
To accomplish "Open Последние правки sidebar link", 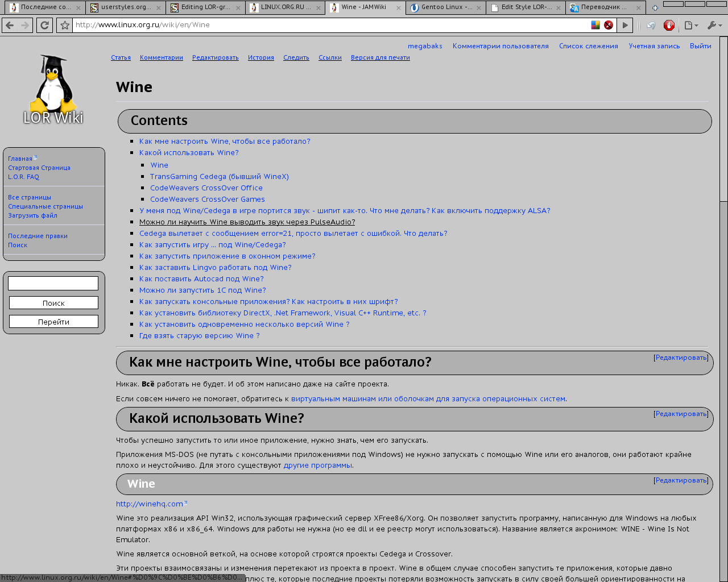I will (x=38, y=236).
